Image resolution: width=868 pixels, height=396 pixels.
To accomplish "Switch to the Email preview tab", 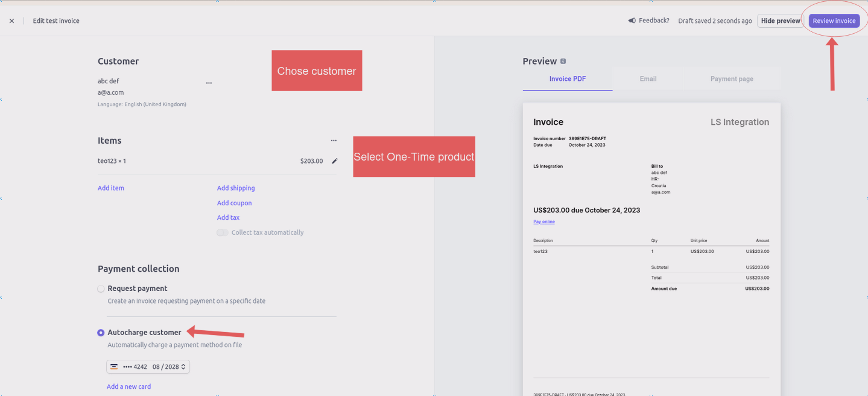I will coord(648,79).
